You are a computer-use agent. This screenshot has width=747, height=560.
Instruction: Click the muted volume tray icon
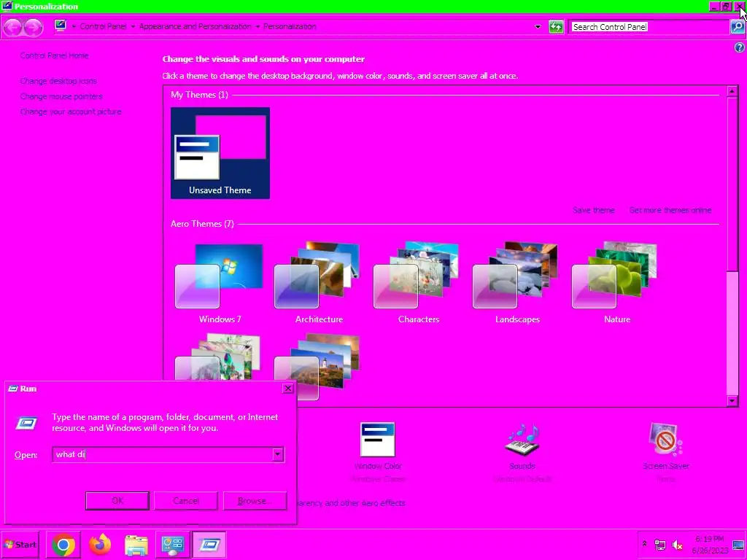(x=677, y=545)
